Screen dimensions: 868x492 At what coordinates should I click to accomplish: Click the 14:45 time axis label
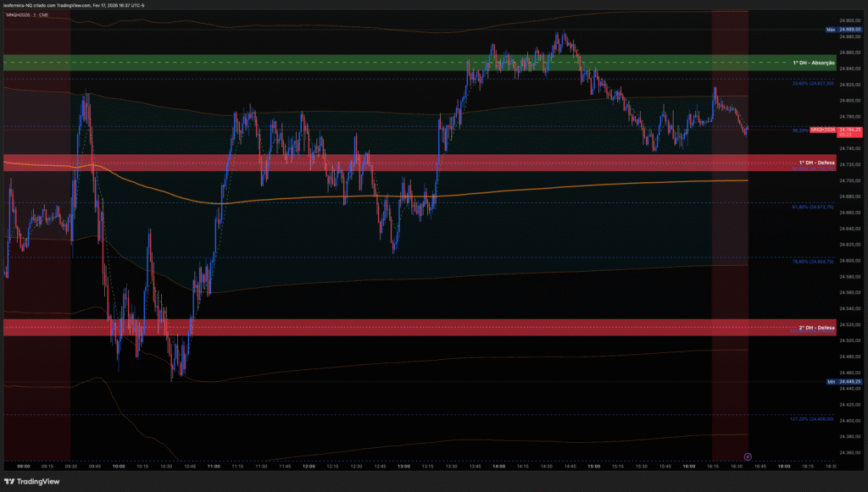tap(570, 467)
